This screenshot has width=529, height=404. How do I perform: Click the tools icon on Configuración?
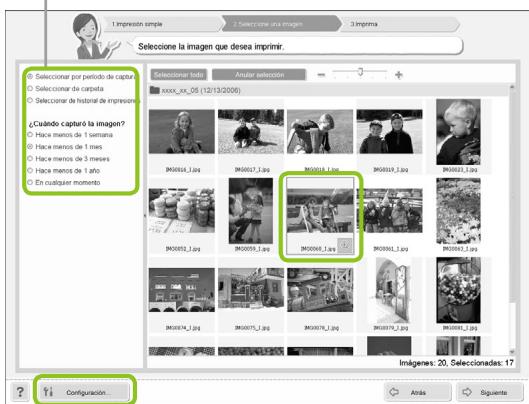click(x=48, y=392)
